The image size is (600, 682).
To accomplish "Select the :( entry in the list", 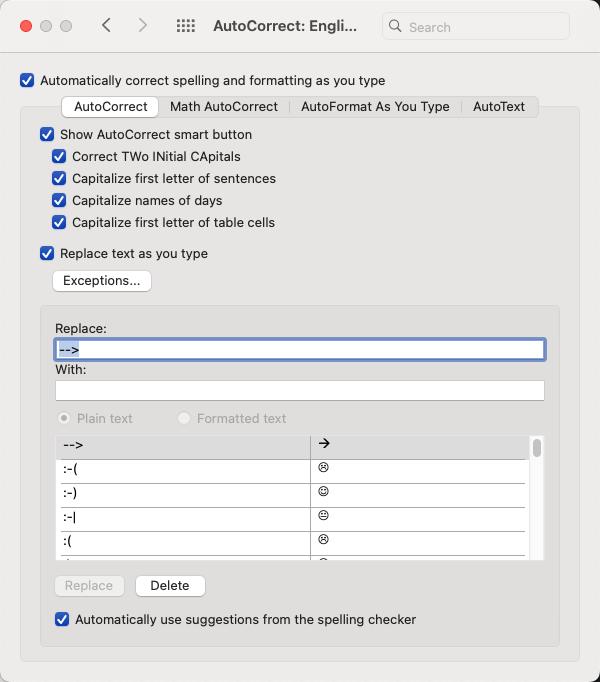I will (183, 541).
